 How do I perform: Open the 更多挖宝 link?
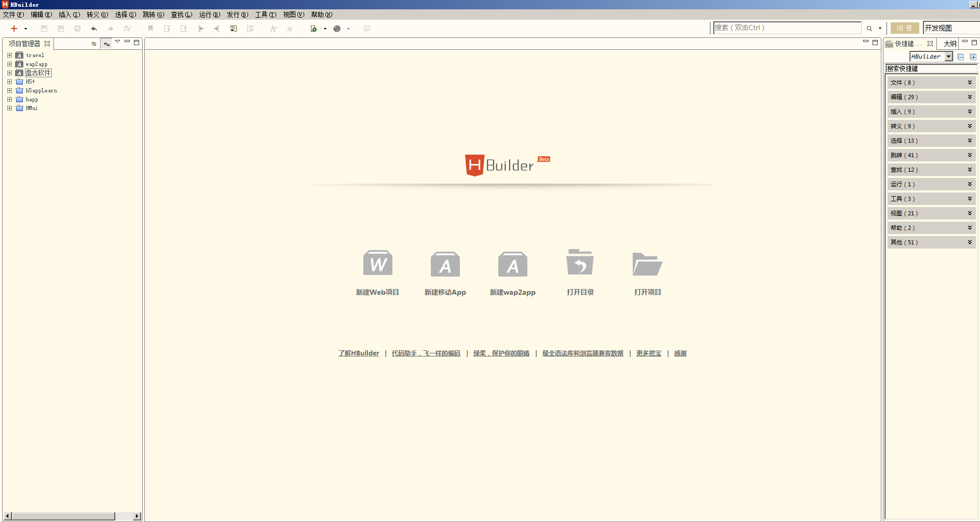click(649, 353)
